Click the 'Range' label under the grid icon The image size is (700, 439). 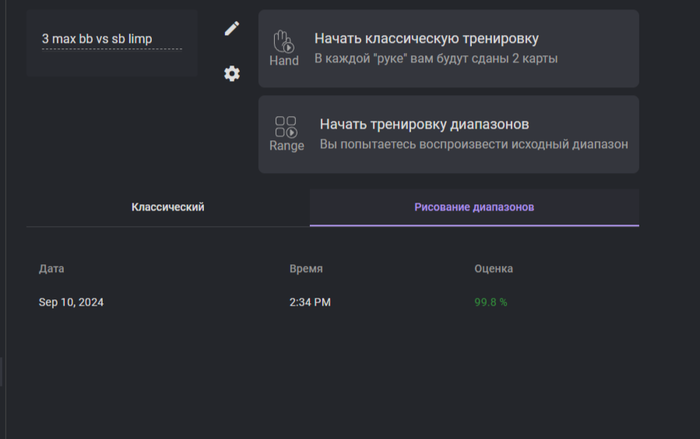(x=287, y=146)
